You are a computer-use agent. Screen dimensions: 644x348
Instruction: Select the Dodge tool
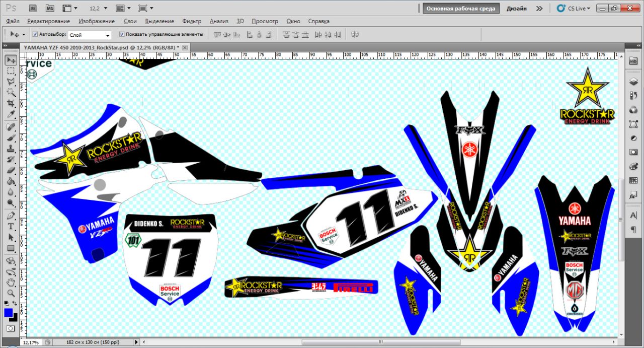11,203
